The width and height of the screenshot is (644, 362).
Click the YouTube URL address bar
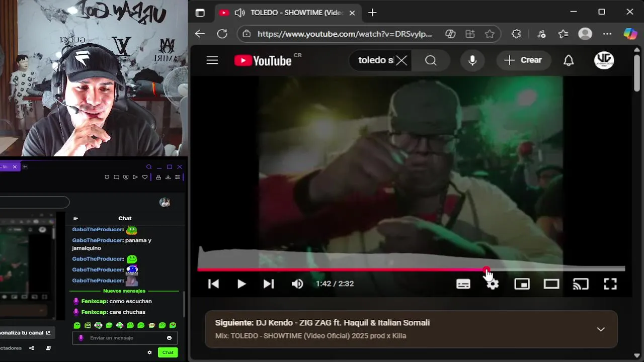pos(345,34)
